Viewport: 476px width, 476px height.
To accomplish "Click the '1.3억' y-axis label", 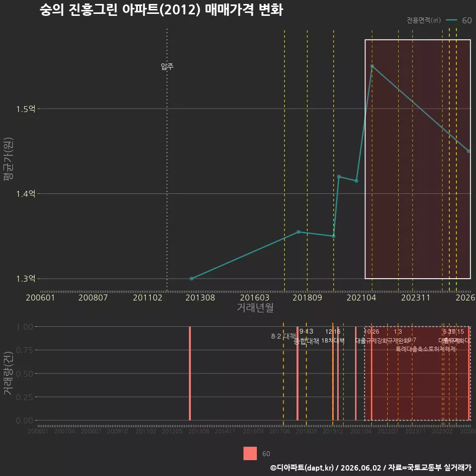I will 25,278.
